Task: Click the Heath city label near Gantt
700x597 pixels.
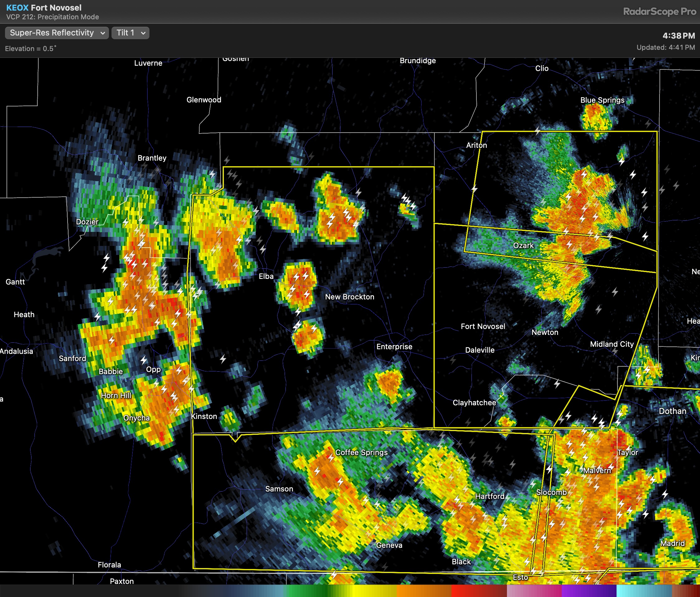Action: coord(24,314)
